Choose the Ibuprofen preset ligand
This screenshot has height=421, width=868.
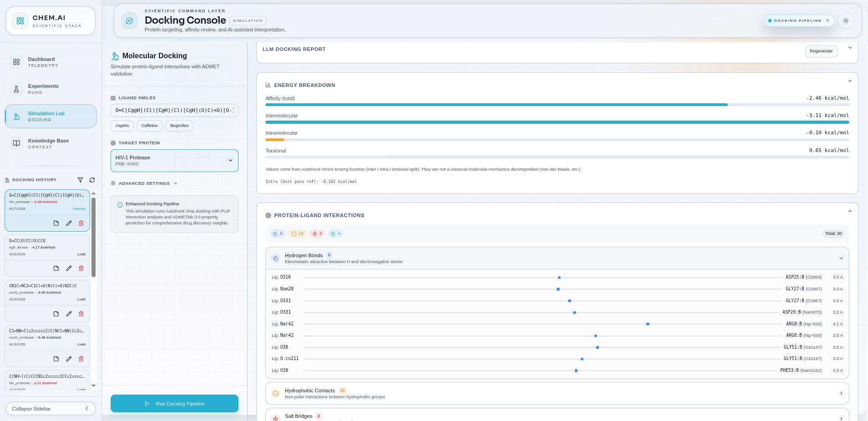(179, 126)
